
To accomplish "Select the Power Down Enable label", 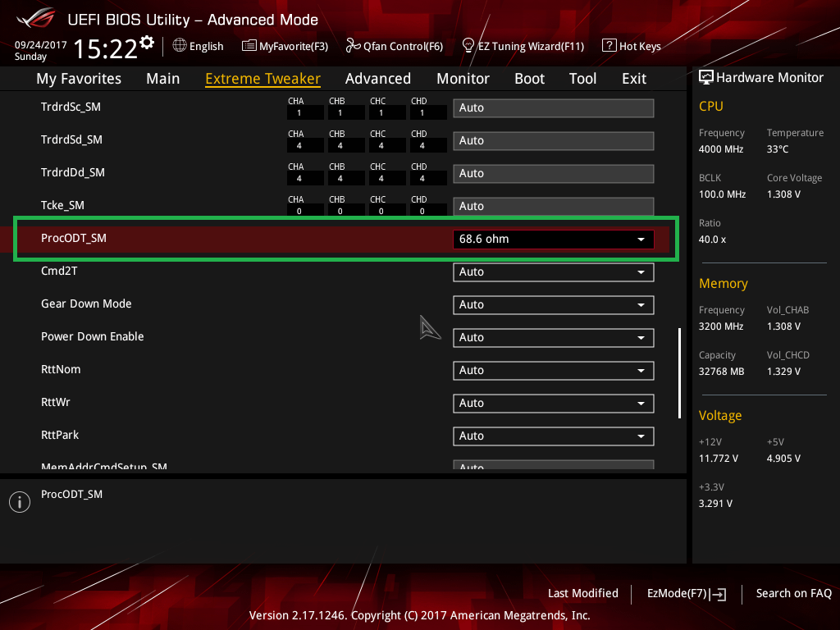I will coord(93,336).
